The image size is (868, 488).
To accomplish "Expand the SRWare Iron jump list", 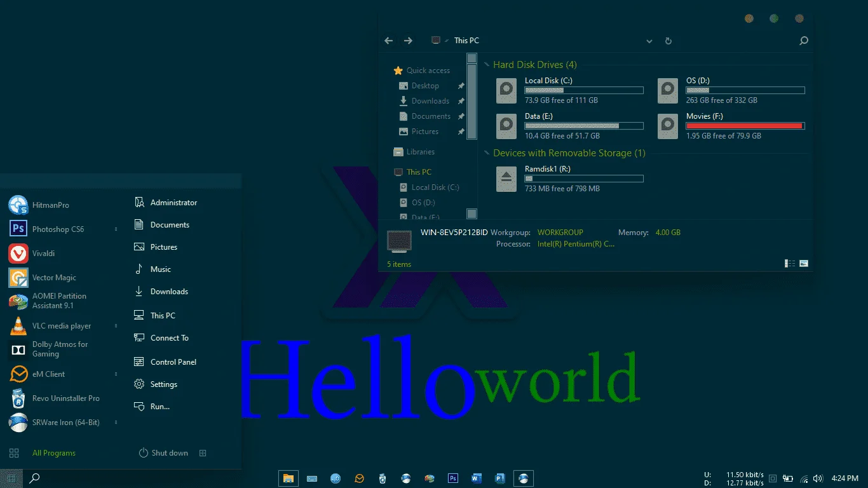I will (116, 423).
